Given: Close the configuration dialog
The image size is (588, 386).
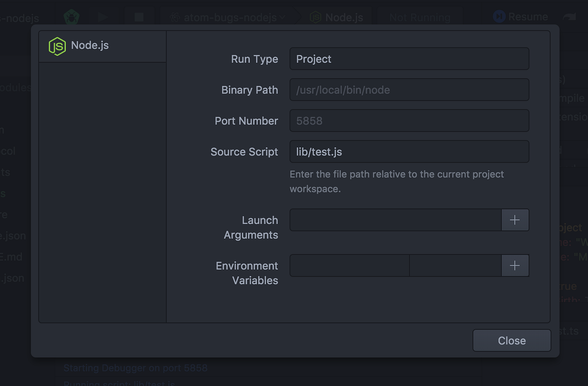Looking at the screenshot, I should click(x=512, y=341).
